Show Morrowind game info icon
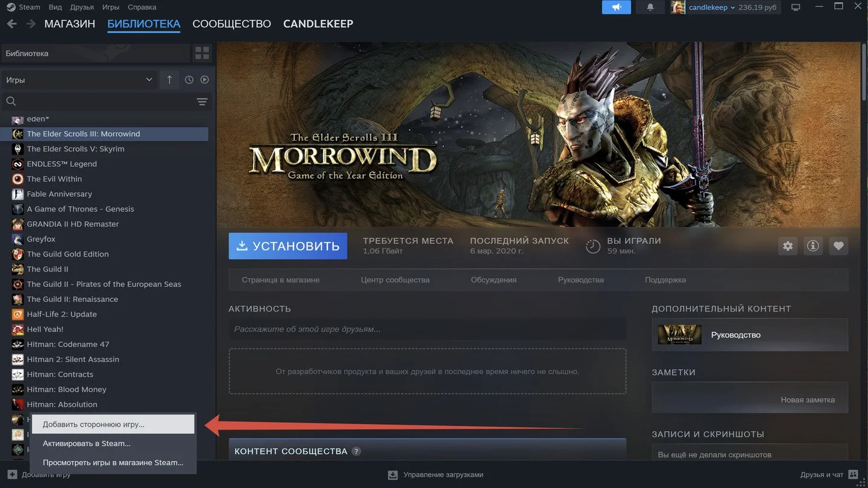The width and height of the screenshot is (868, 488). 813,246
